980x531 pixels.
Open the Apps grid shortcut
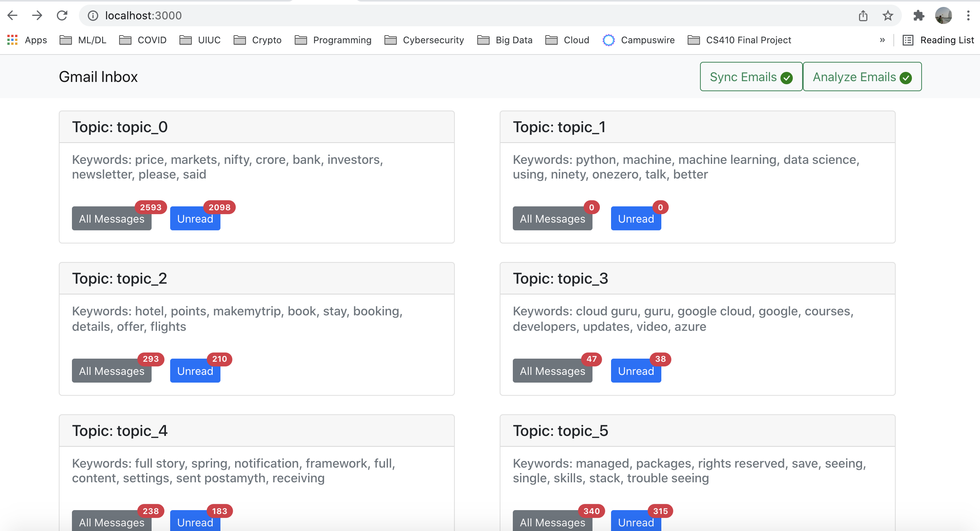(27, 40)
